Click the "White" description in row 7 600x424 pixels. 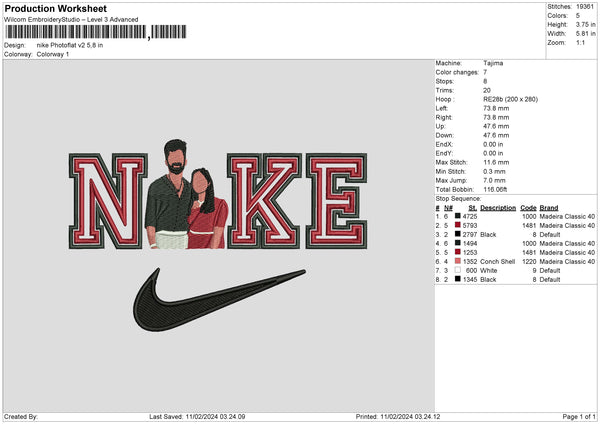(x=489, y=271)
